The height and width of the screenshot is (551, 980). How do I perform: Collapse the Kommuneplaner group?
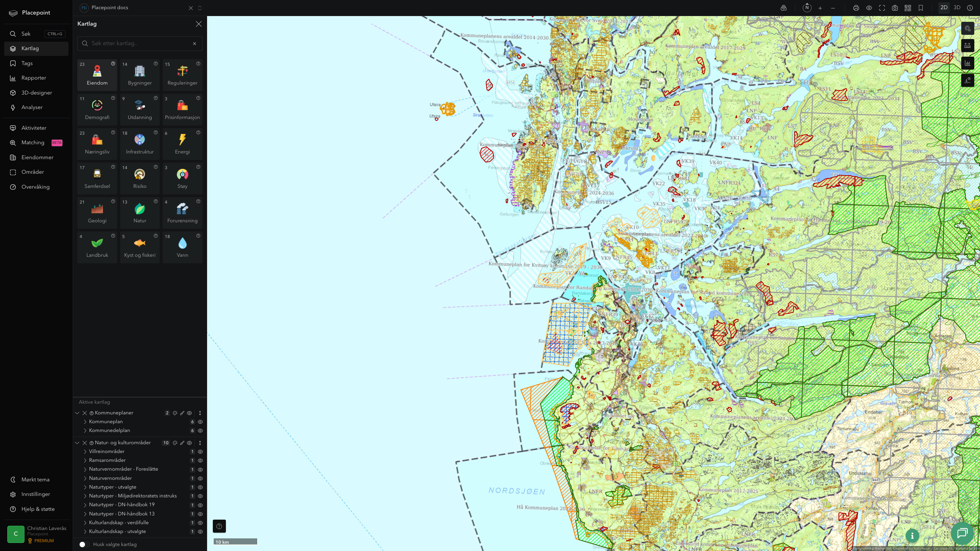[x=77, y=413]
